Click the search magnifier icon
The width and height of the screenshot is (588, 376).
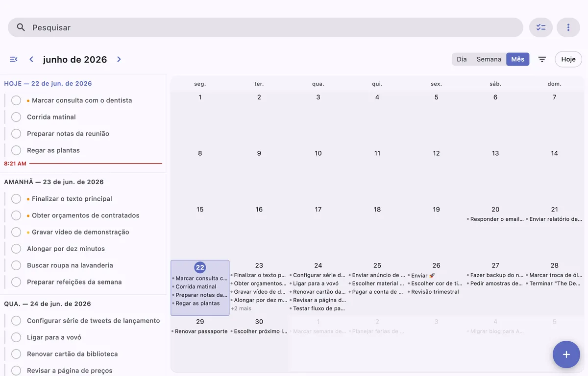pyautogui.click(x=21, y=27)
